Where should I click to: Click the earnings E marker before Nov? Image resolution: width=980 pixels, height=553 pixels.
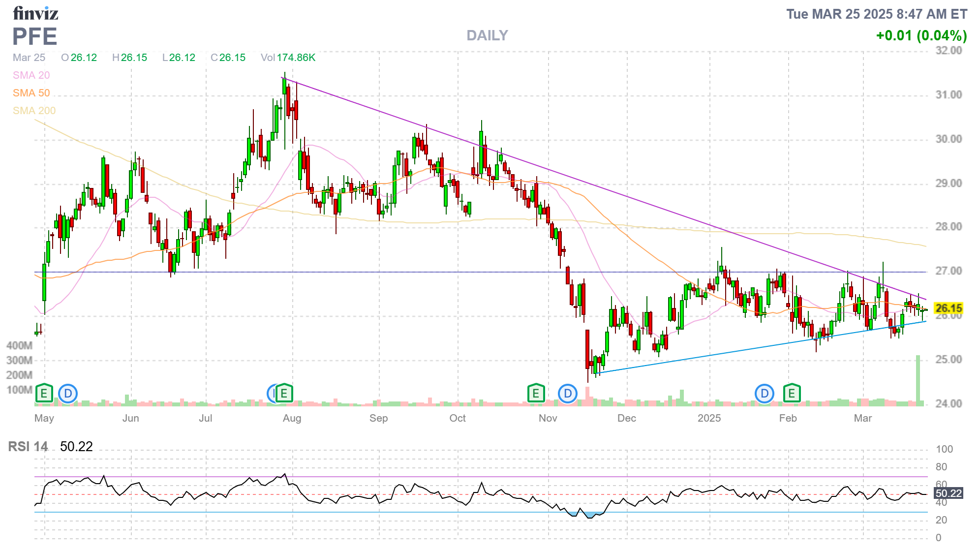pos(536,393)
